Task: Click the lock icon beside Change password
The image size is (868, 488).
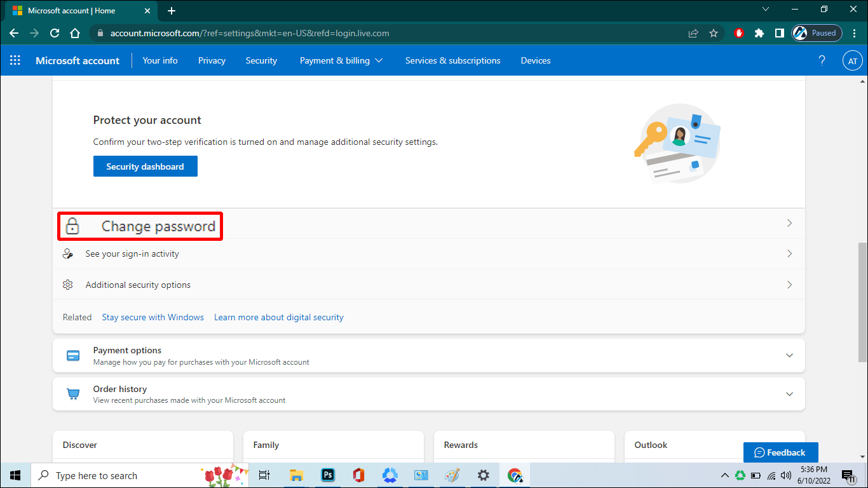Action: click(72, 226)
